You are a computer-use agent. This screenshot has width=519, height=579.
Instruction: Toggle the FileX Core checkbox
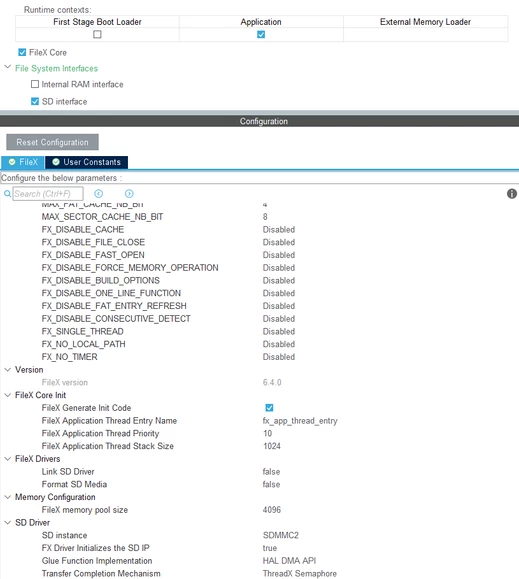pyautogui.click(x=22, y=52)
